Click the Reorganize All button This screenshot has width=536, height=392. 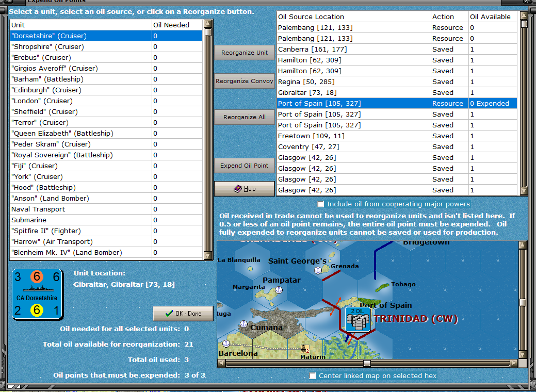[x=245, y=117]
